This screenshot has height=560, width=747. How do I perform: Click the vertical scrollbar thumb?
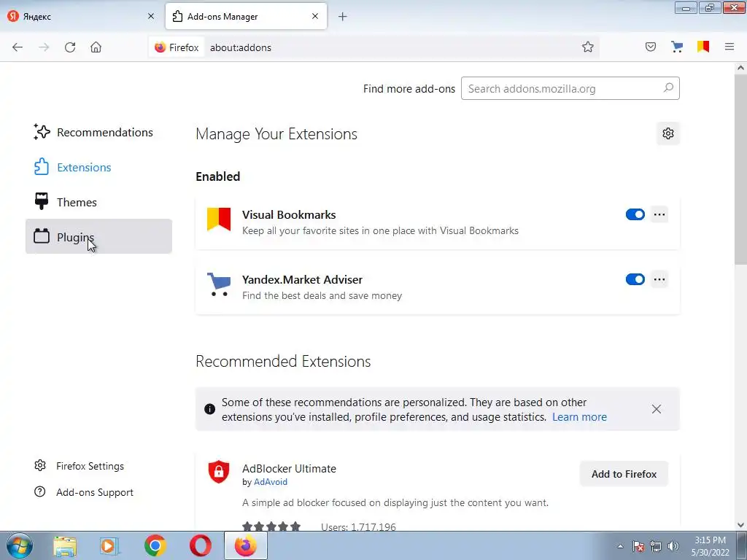point(740,169)
